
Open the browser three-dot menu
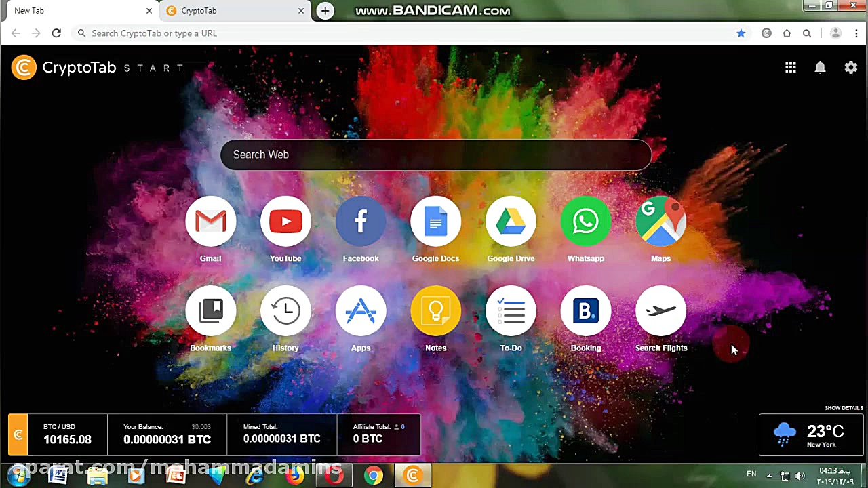point(857,33)
